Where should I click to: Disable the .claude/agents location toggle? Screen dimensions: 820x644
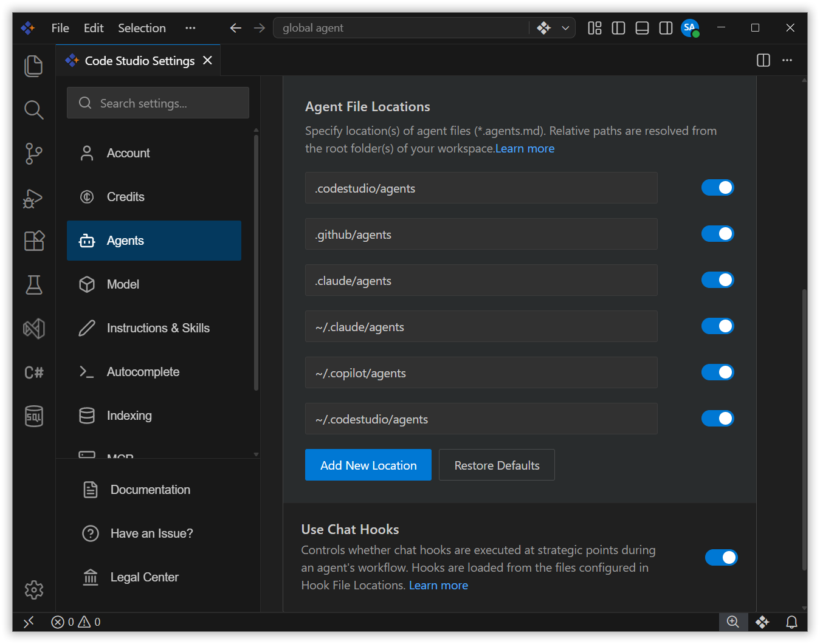(x=717, y=280)
